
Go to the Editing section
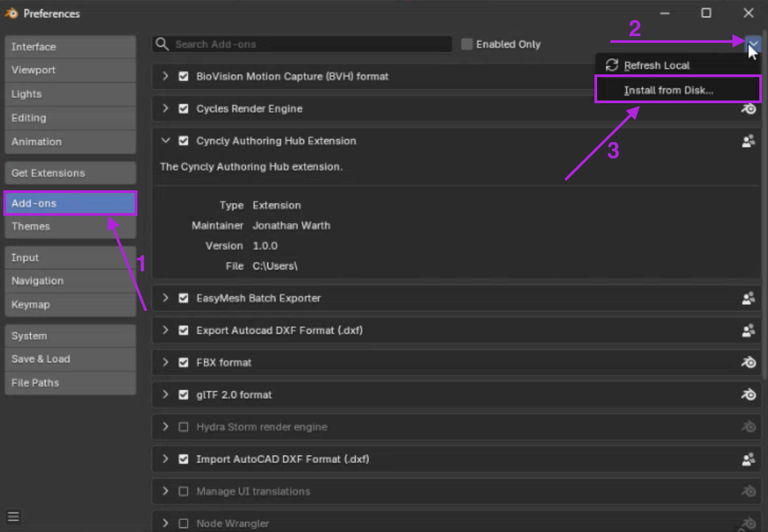click(70, 118)
